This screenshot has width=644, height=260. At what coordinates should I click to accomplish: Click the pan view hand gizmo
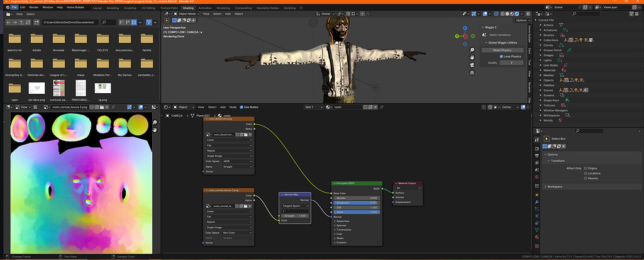click(x=472, y=57)
